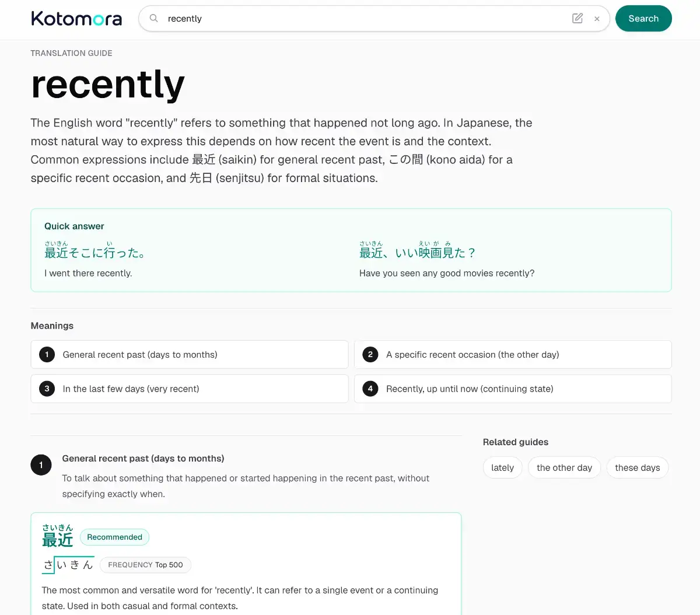The image size is (700, 615).
Task: Click the Kotomora logo
Action: tap(76, 19)
